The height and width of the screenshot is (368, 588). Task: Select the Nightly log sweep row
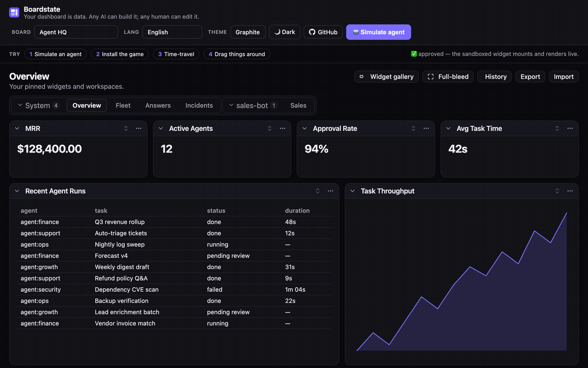174,244
